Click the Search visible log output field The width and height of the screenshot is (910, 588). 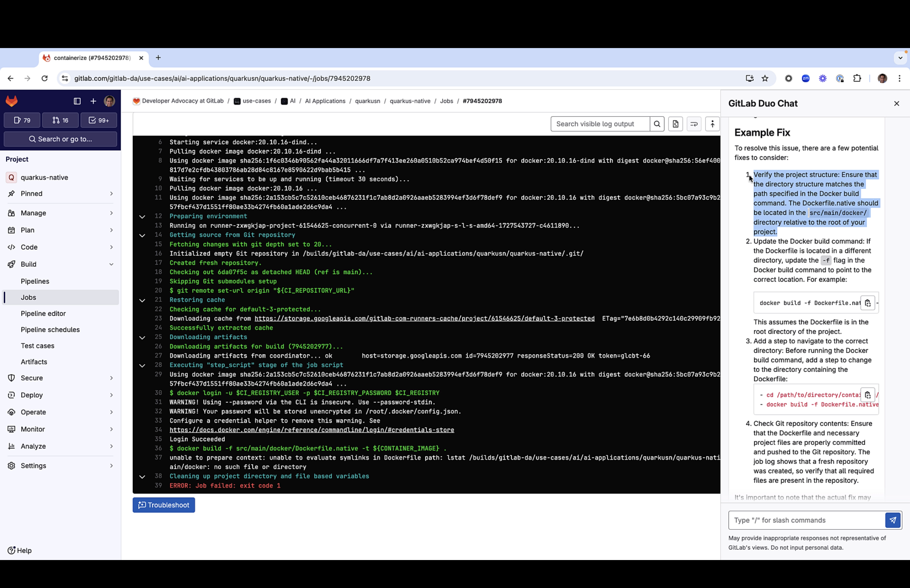tap(600, 124)
